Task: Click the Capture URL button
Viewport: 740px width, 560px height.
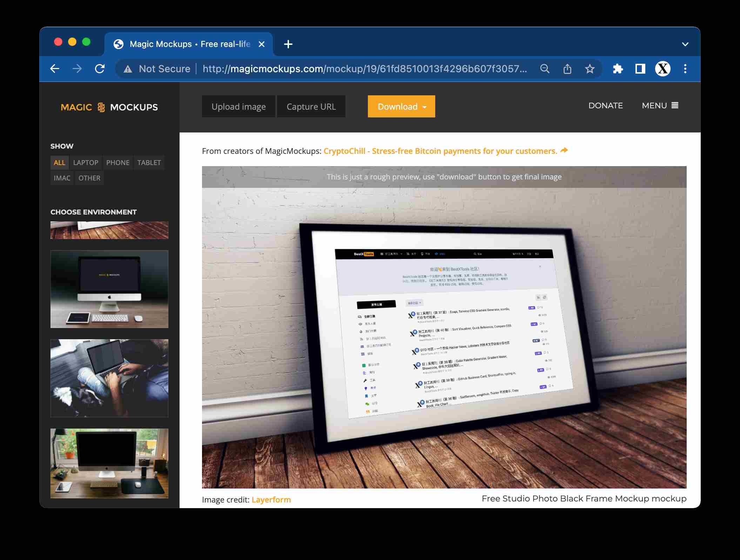Action: click(x=311, y=106)
